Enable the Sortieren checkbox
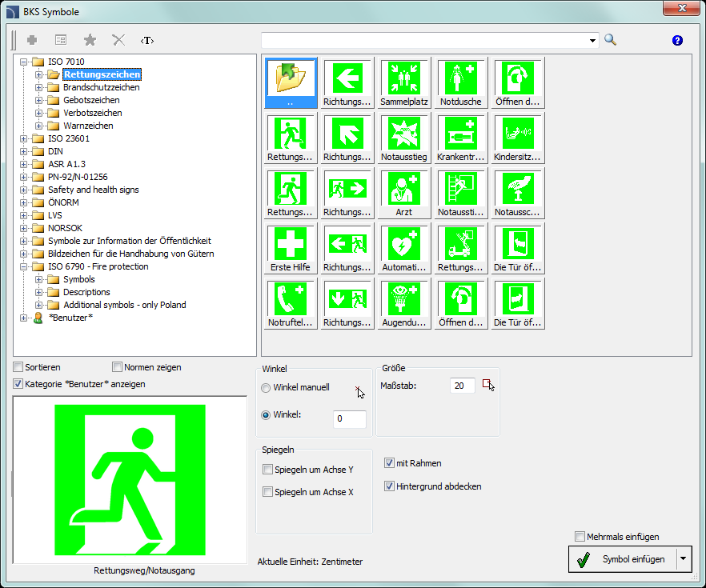 tap(18, 367)
